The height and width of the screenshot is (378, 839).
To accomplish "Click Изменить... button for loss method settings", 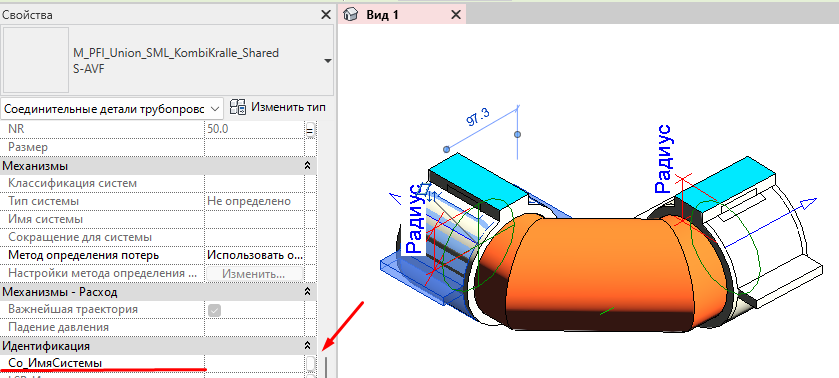I will (x=254, y=274).
